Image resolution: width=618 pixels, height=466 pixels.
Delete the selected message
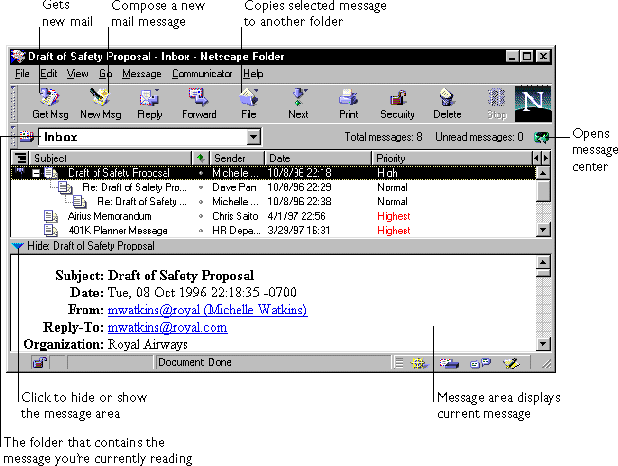click(447, 102)
